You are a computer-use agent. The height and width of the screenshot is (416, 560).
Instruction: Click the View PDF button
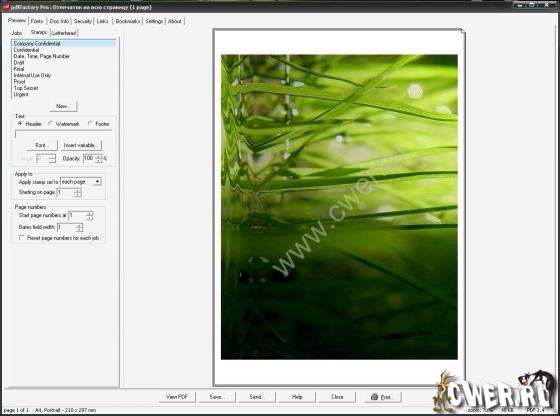click(x=177, y=397)
